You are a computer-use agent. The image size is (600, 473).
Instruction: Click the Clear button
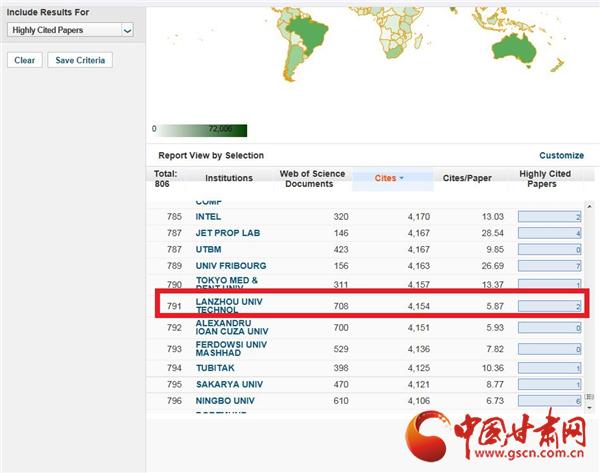(25, 60)
